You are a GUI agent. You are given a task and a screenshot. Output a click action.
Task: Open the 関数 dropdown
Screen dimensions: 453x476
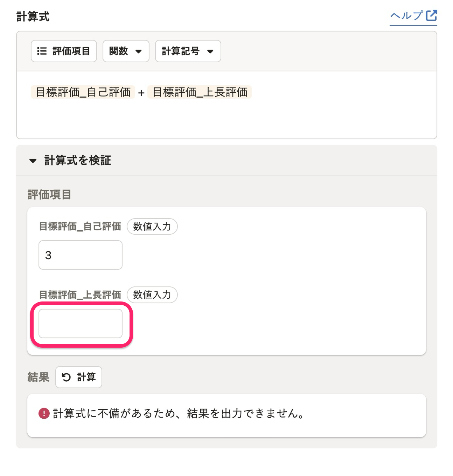coord(126,51)
